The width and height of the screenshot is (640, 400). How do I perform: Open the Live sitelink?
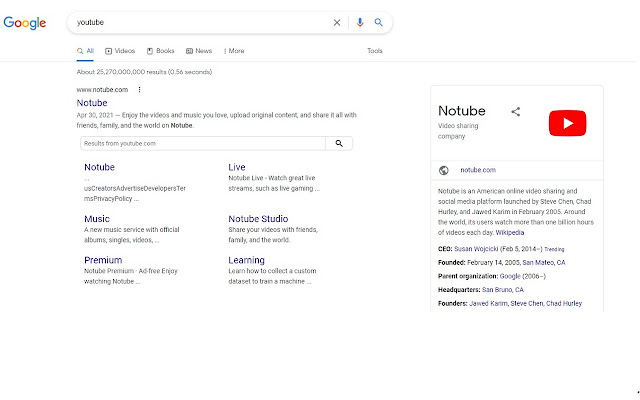(237, 167)
